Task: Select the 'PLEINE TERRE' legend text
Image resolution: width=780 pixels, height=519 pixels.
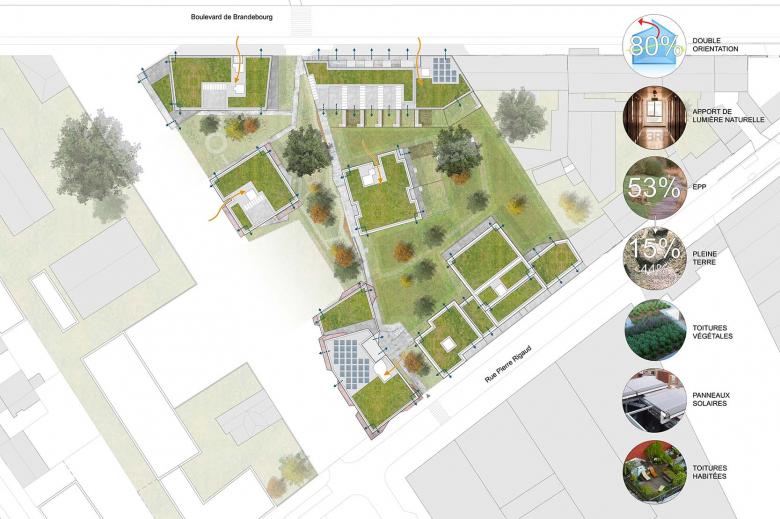Action: click(708, 259)
